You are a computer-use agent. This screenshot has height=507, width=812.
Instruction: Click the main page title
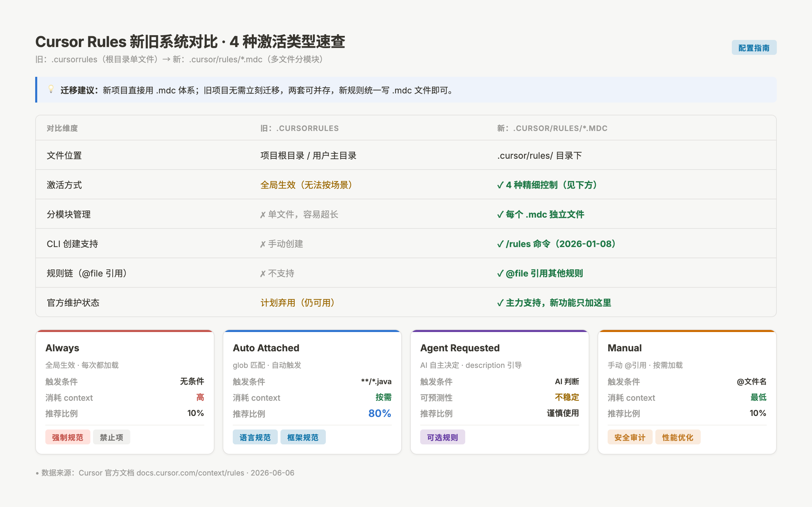pyautogui.click(x=190, y=42)
